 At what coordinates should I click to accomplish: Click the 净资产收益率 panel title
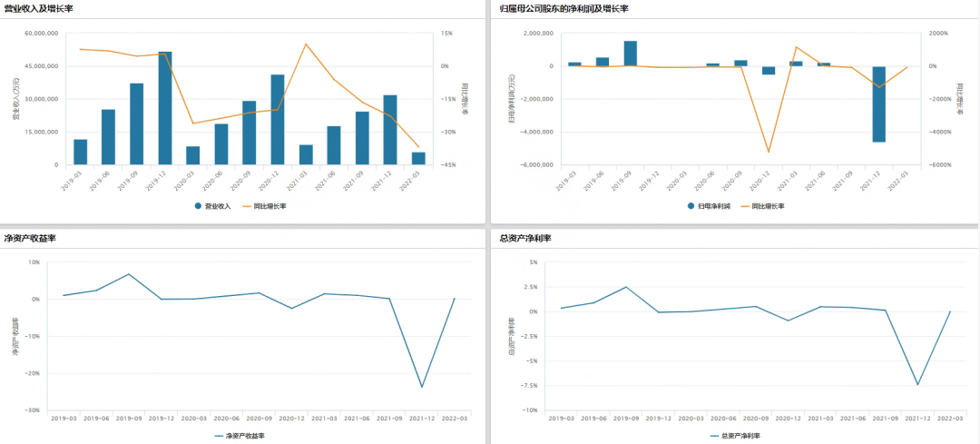pos(30,238)
